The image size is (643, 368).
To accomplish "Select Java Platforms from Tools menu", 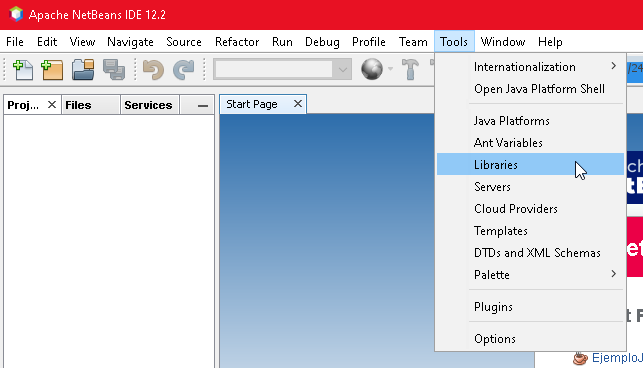I will (530, 121).
